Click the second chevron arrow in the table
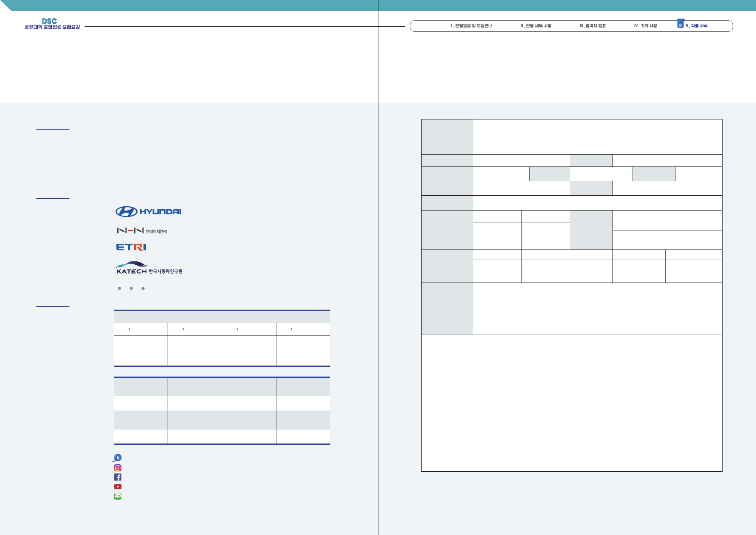The image size is (756, 535). click(183, 329)
